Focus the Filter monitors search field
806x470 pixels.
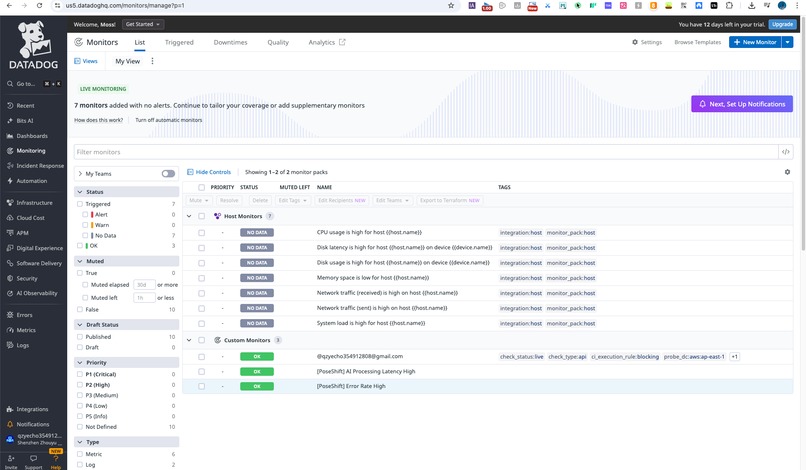pyautogui.click(x=426, y=152)
